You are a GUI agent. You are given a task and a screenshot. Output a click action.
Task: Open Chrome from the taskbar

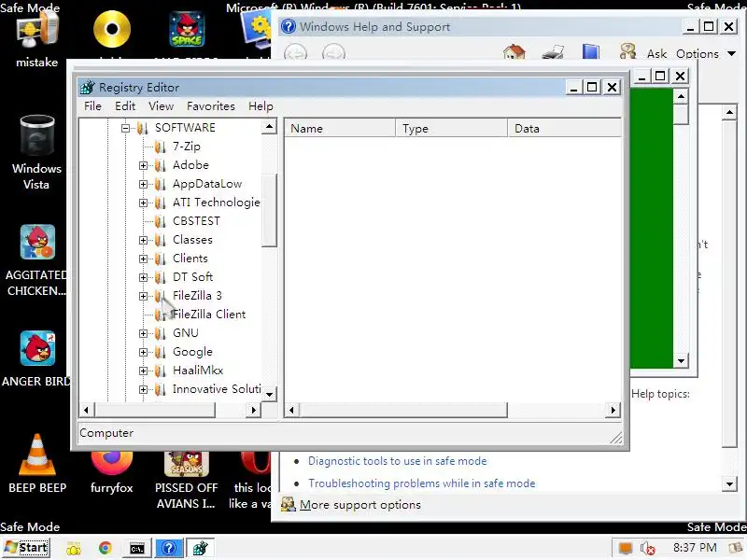pyautogui.click(x=106, y=548)
